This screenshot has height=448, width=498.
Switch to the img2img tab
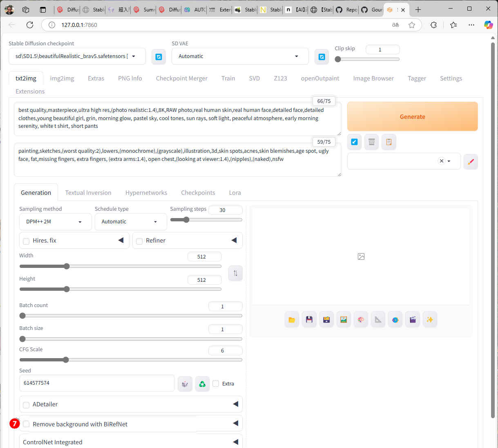[62, 78]
